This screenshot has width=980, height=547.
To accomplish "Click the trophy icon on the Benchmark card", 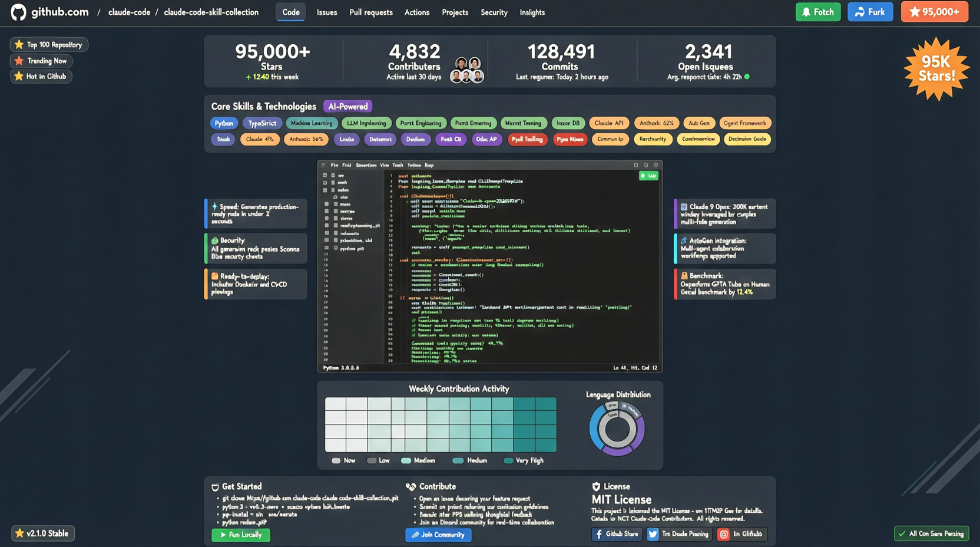I will [x=684, y=276].
